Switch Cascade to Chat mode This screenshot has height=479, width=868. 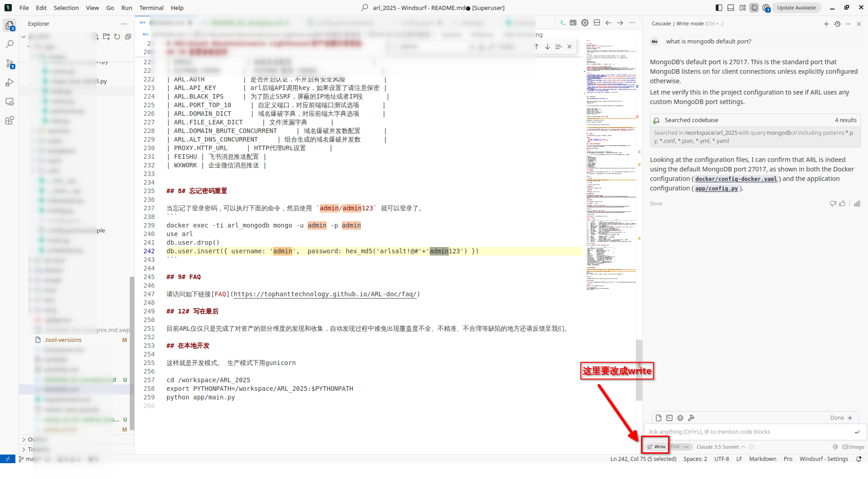tap(675, 446)
